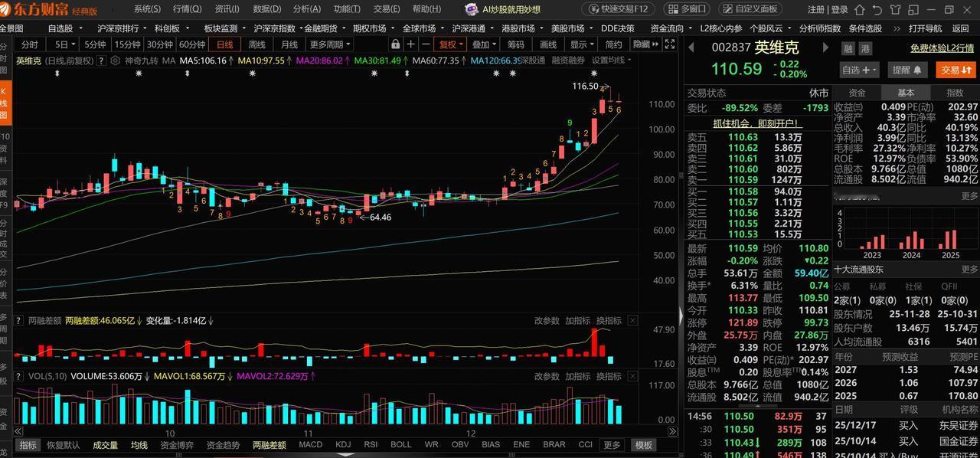Click 免费体验L2行情 link
Screen dimensions: 980x458
click(x=942, y=48)
